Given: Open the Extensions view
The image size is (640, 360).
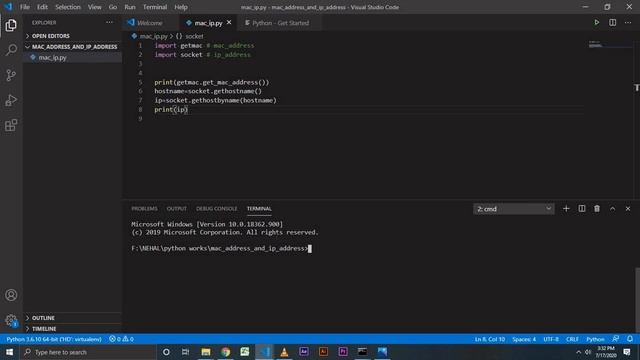Looking at the screenshot, I should [11, 125].
